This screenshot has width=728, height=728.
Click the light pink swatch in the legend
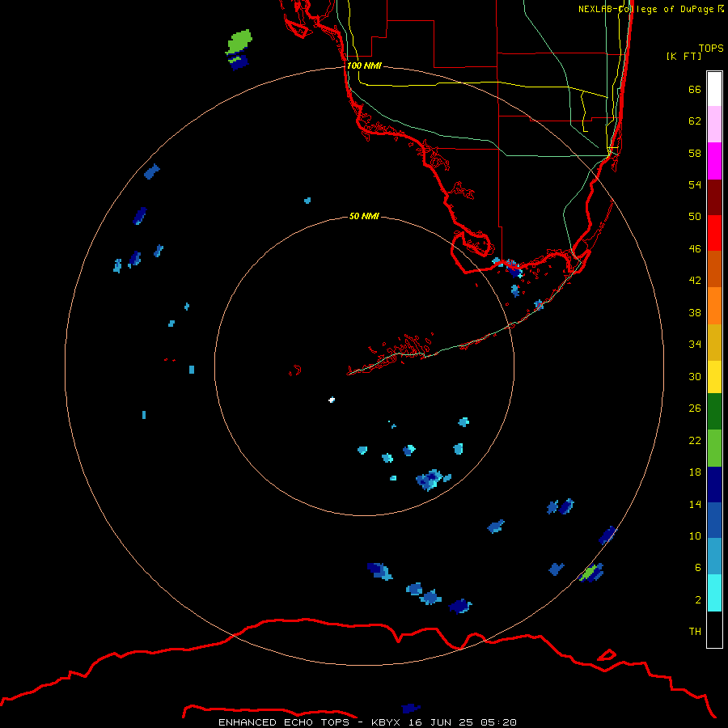pos(714,124)
